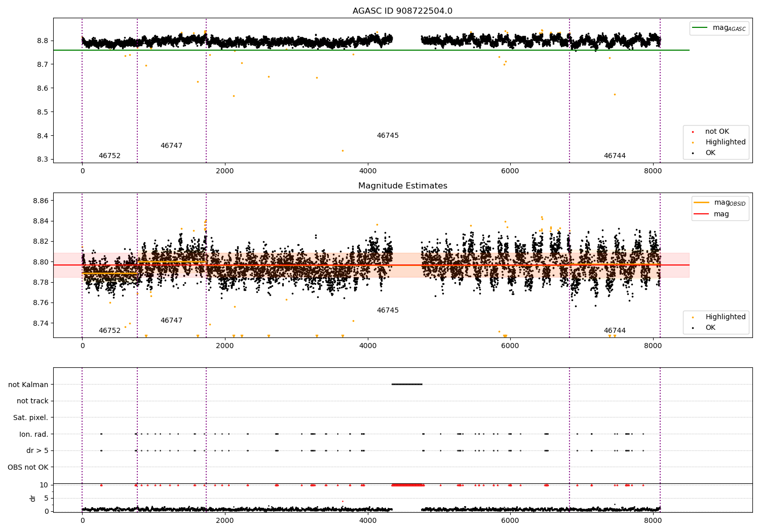The width and height of the screenshot is (760, 532).
Task: Click the 8.74 y-axis tick of middle plot
Action: (41, 323)
